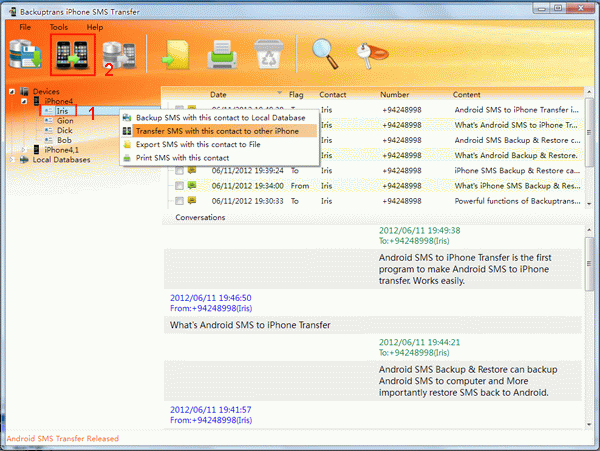Choose Backup SMS with this contact to Local Database
600x451 pixels.
[x=219, y=118]
